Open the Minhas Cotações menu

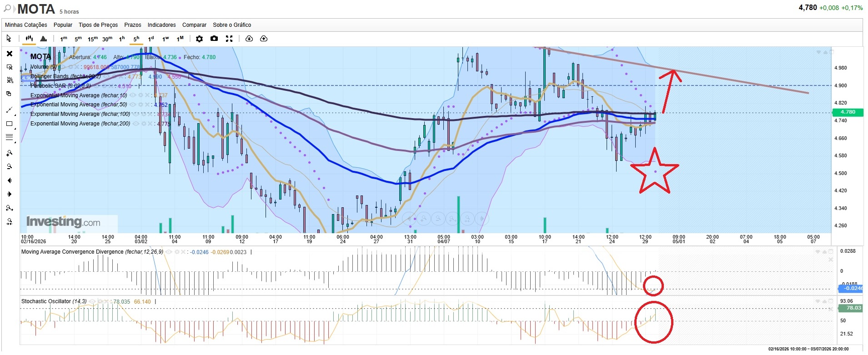(x=26, y=25)
